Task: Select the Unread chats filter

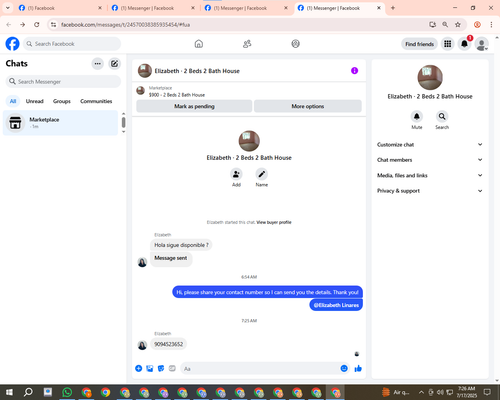Action: tap(35, 101)
